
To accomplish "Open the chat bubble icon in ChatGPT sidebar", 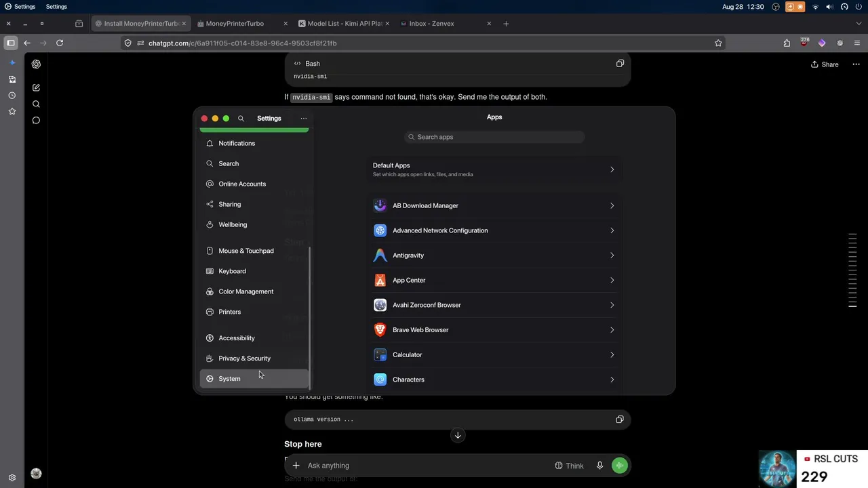I will [x=36, y=121].
